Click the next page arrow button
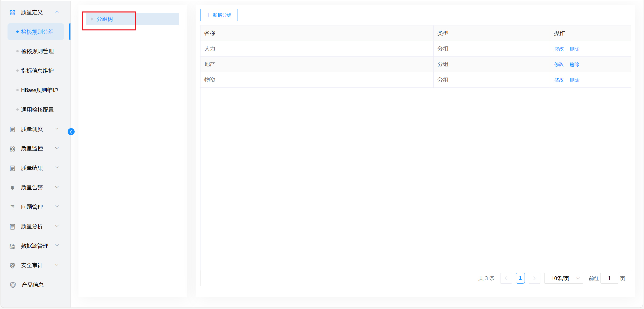 click(x=534, y=278)
